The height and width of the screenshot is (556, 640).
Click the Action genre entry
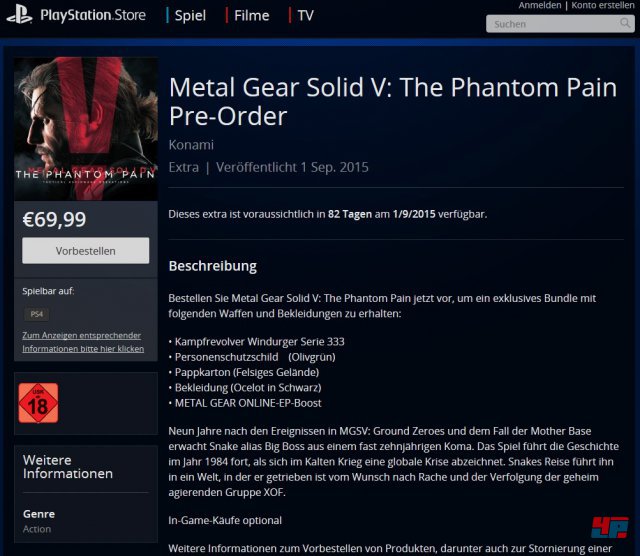pos(37,529)
